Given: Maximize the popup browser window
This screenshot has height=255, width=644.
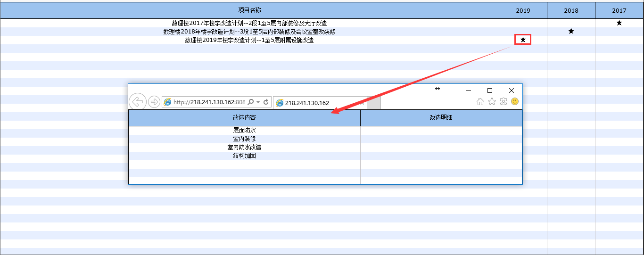Looking at the screenshot, I should click(x=490, y=90).
